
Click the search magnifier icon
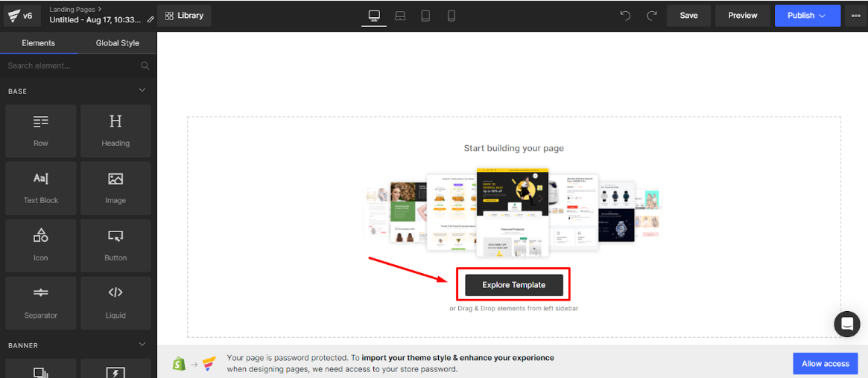pyautogui.click(x=145, y=65)
